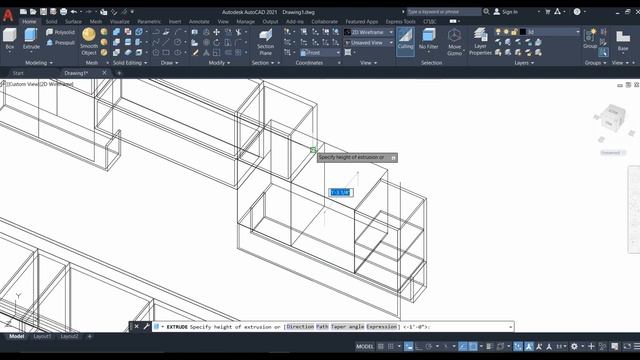Close the command line panel

coord(136,326)
